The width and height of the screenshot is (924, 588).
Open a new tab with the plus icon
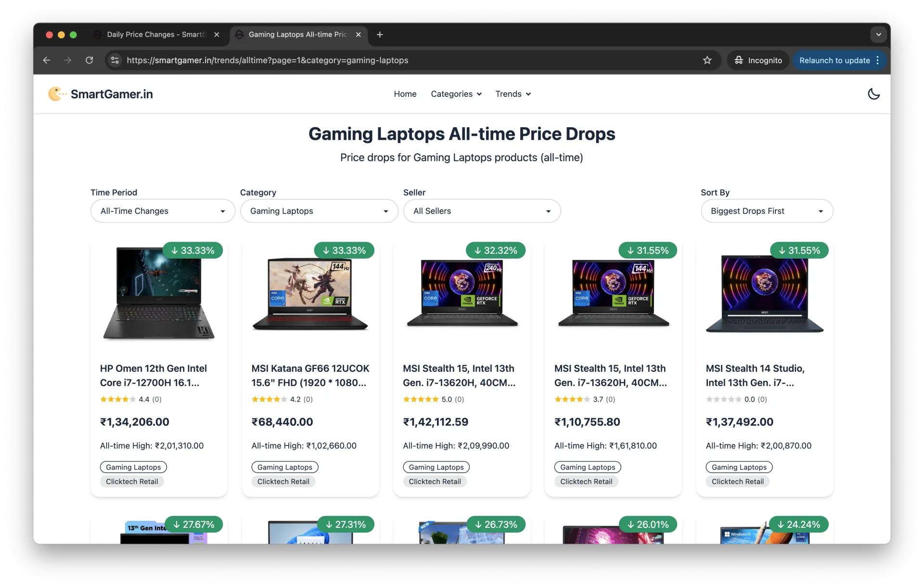click(x=380, y=35)
